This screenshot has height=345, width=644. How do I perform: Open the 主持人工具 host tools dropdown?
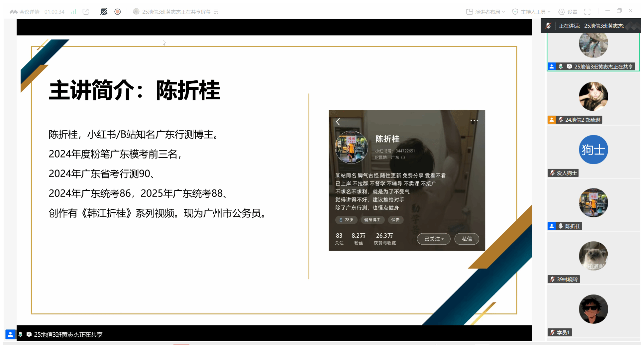(531, 12)
